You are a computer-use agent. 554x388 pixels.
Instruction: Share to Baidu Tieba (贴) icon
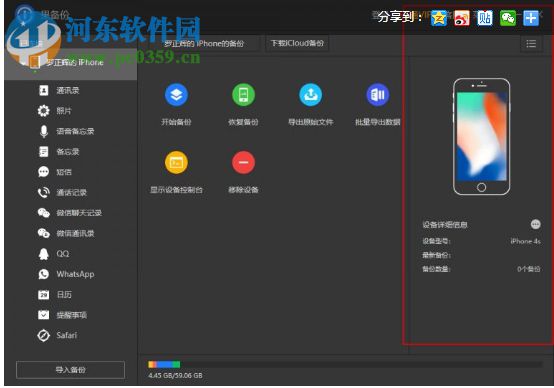485,18
